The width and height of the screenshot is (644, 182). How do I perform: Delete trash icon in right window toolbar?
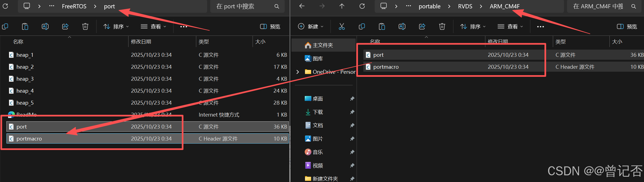[x=442, y=26]
